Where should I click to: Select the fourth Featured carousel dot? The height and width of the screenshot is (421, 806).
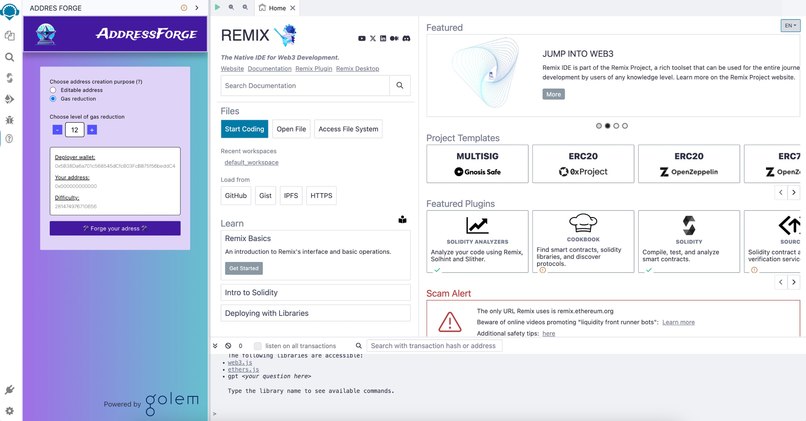click(x=625, y=125)
